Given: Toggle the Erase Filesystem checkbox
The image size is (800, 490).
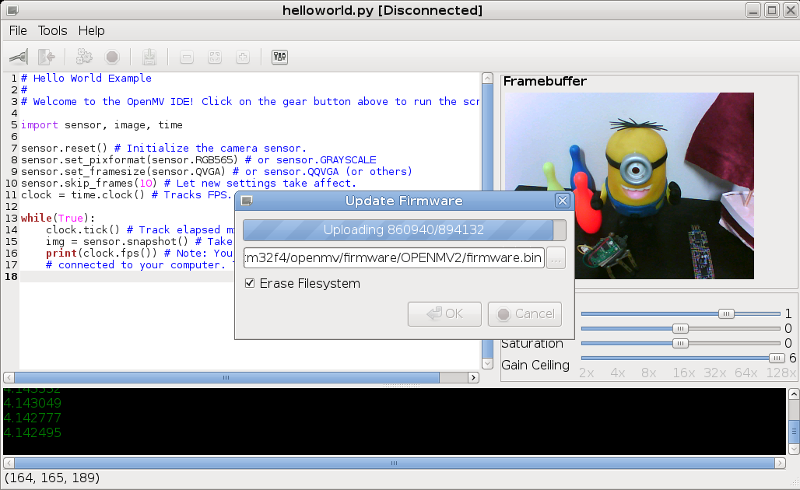Looking at the screenshot, I should (250, 284).
